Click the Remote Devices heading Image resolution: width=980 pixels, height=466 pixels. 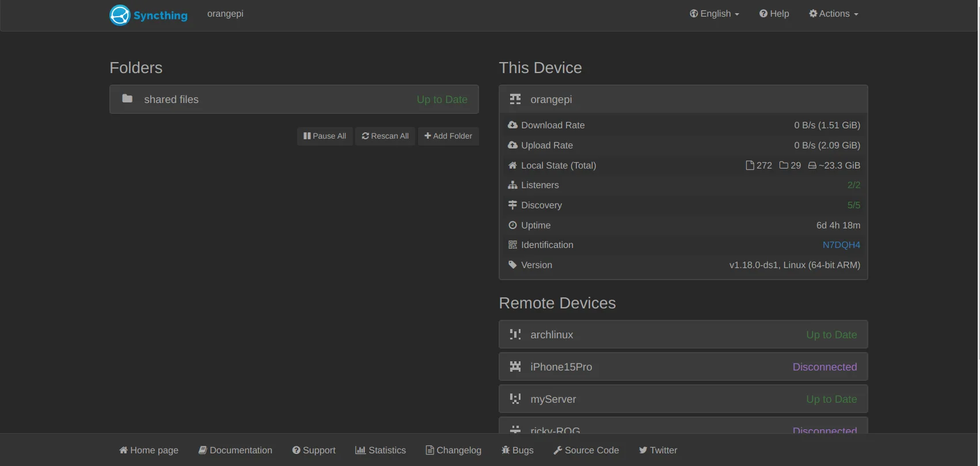[x=557, y=303]
